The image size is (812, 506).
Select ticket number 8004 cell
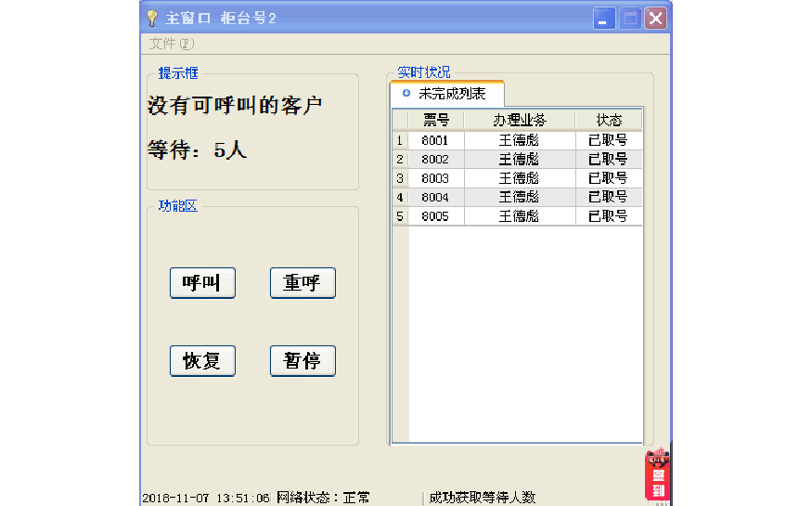pyautogui.click(x=436, y=198)
